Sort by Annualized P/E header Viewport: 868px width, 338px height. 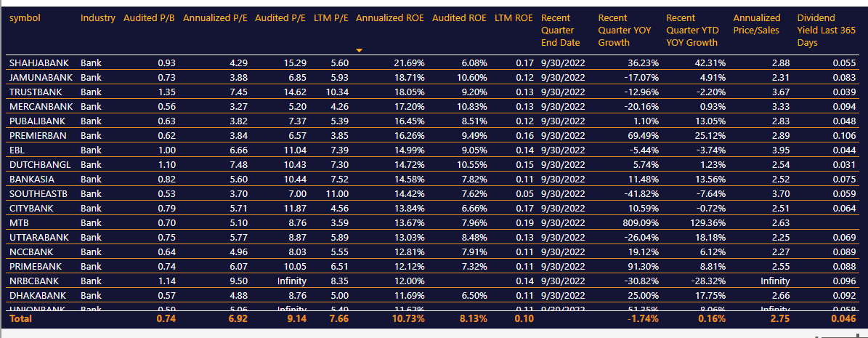[x=215, y=17]
